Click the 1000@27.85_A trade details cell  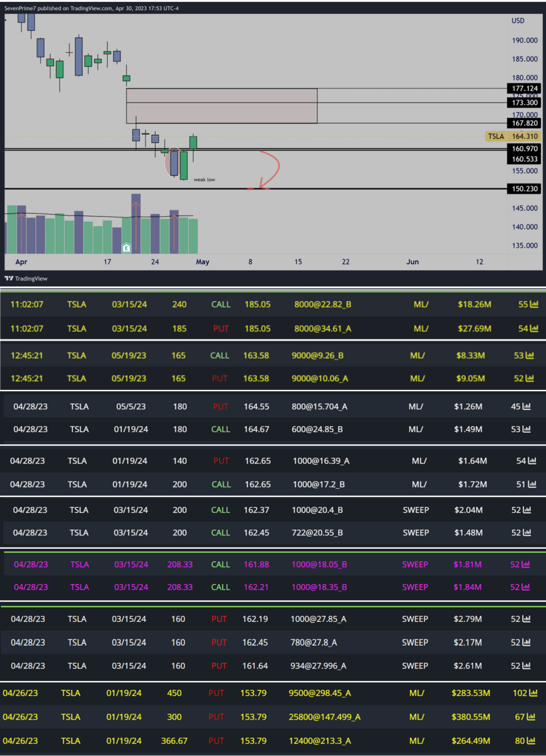[318, 619]
